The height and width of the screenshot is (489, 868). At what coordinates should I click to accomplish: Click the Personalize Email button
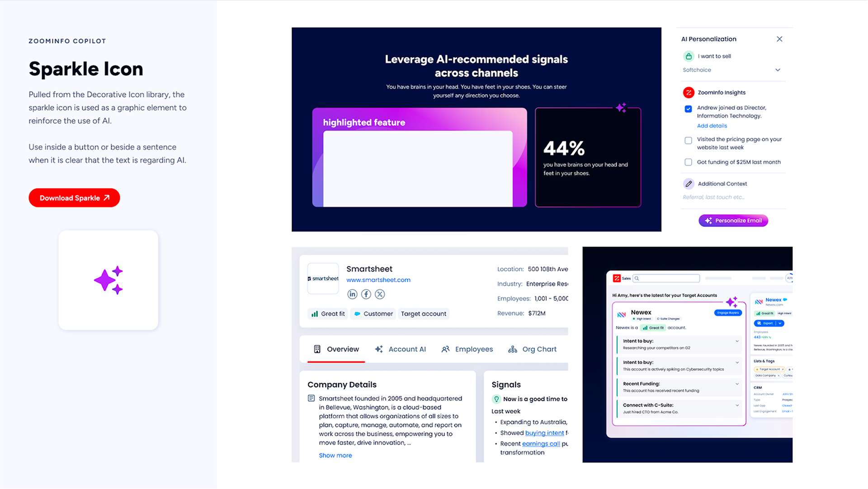click(x=733, y=221)
